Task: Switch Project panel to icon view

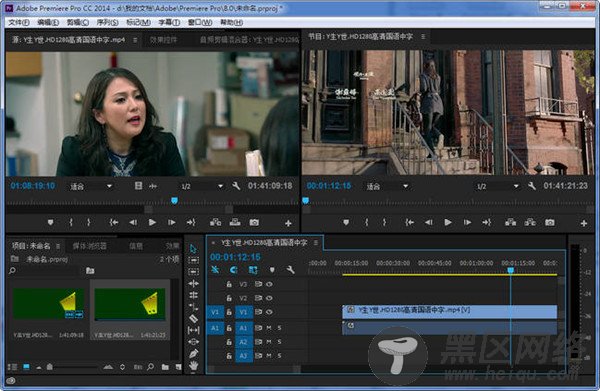Action: [26, 367]
